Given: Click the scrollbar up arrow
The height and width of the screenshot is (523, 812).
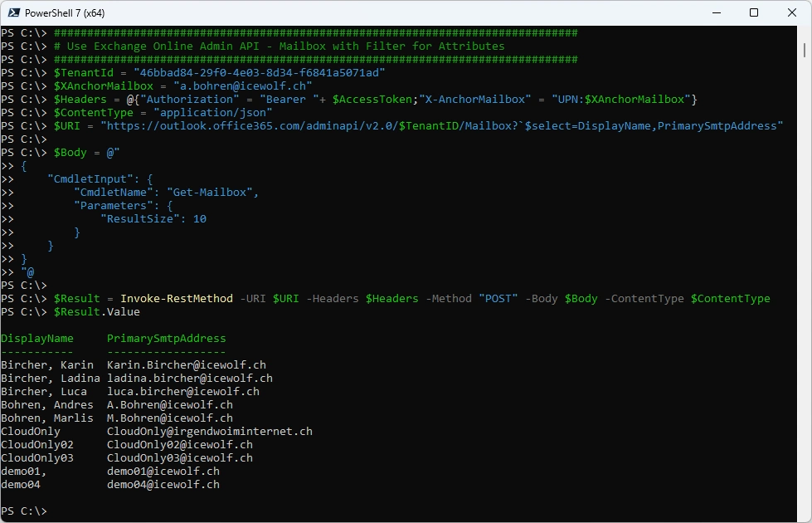Looking at the screenshot, I should point(805,33).
